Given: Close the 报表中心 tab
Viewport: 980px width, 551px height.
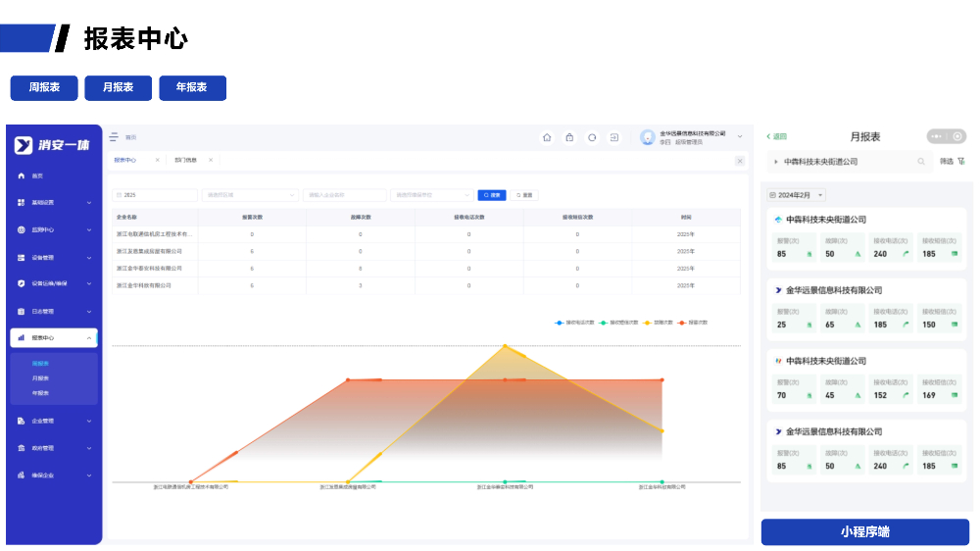Looking at the screenshot, I should point(158,160).
